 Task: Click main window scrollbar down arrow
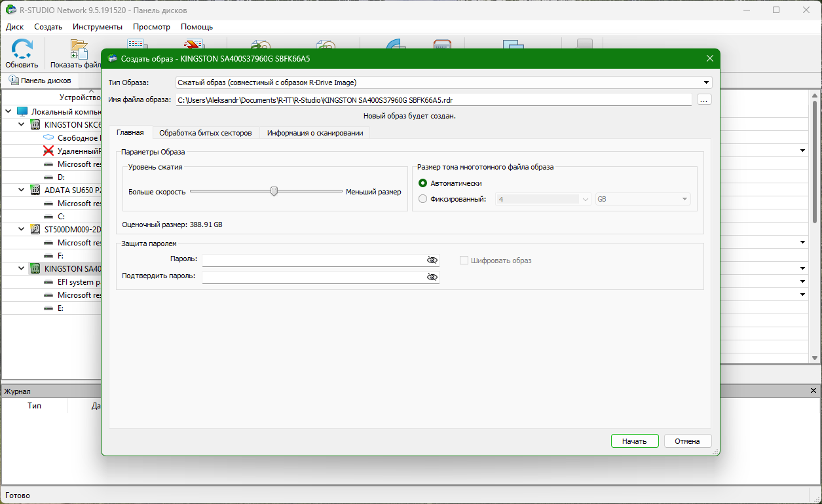[x=815, y=358]
